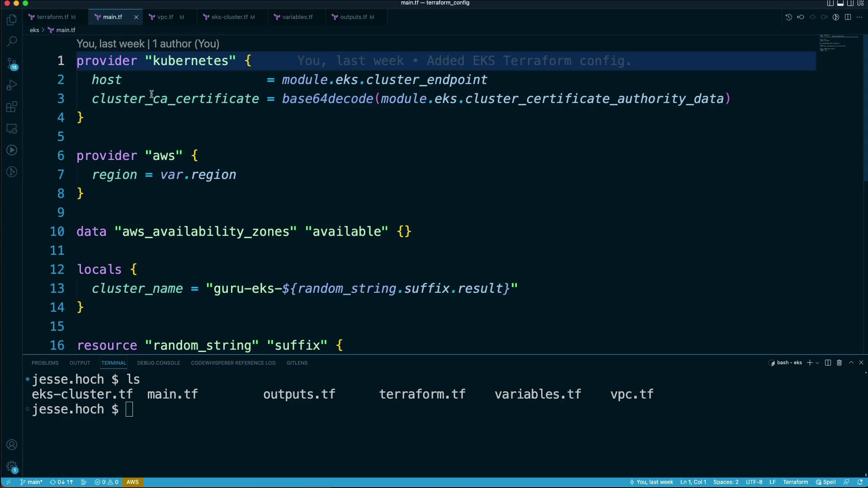Switch to the vpc.tf tab
This screenshot has height=488, width=868.
(165, 17)
